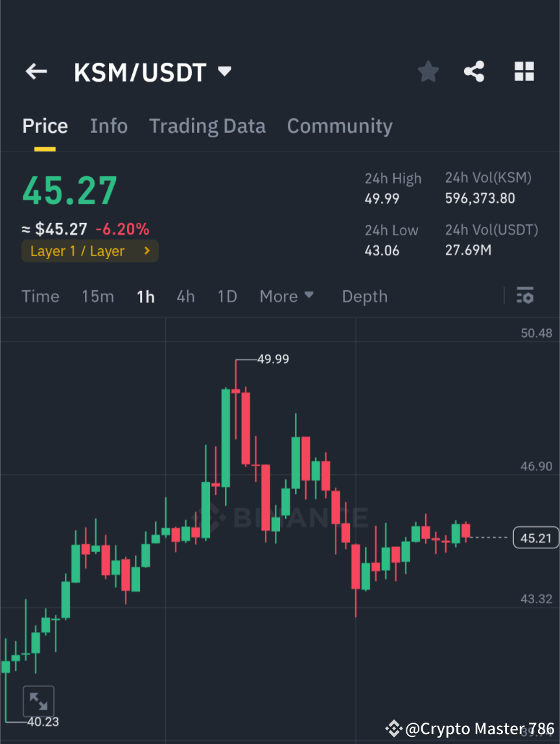Switch to the Info tab
The height and width of the screenshot is (744, 560).
[x=108, y=126]
